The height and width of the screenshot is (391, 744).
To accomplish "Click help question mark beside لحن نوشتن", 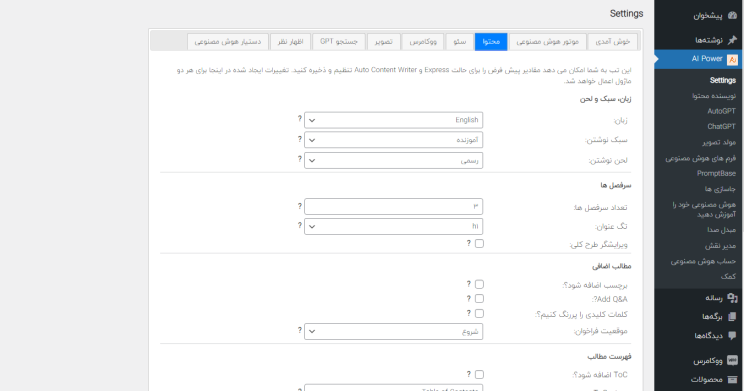I will (x=299, y=159).
